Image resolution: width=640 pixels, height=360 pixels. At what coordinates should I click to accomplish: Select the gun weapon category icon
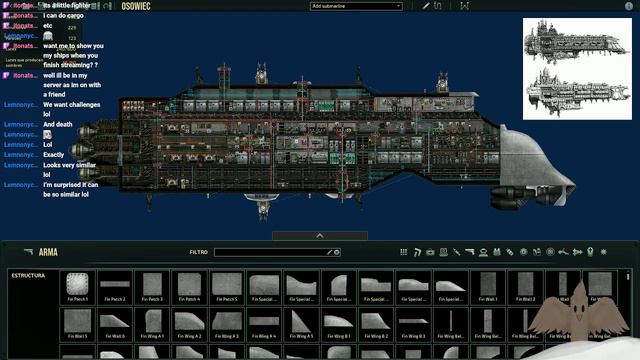tap(470, 252)
